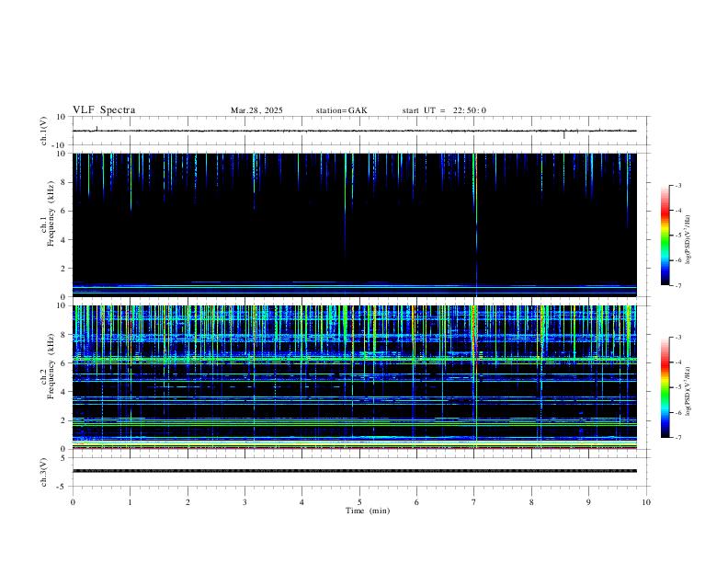Screen dimensions: 728x563
Task: Click the "2" kHz tick of ch.2 spectrogram
Action: point(63,420)
